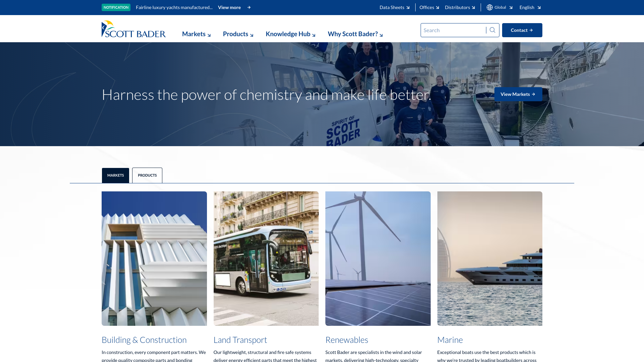Open the English language selector
Viewport: 644px width, 362px height.
click(x=530, y=7)
